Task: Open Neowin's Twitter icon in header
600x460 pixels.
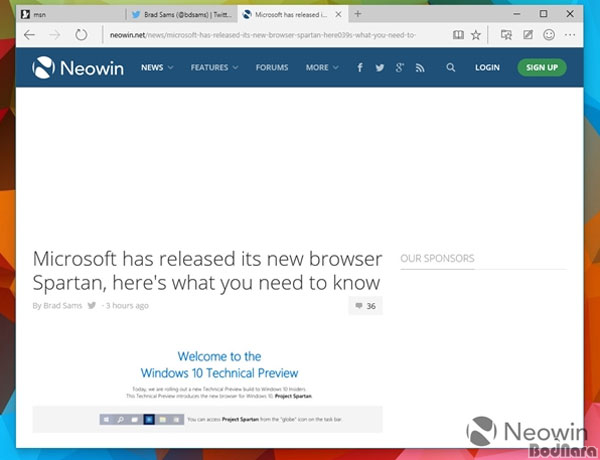Action: click(x=380, y=68)
